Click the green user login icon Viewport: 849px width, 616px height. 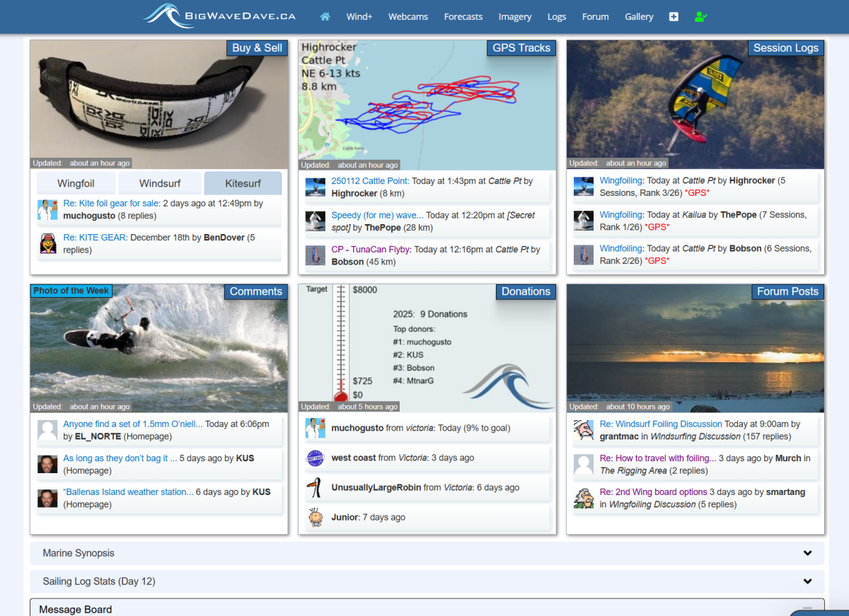tap(700, 16)
